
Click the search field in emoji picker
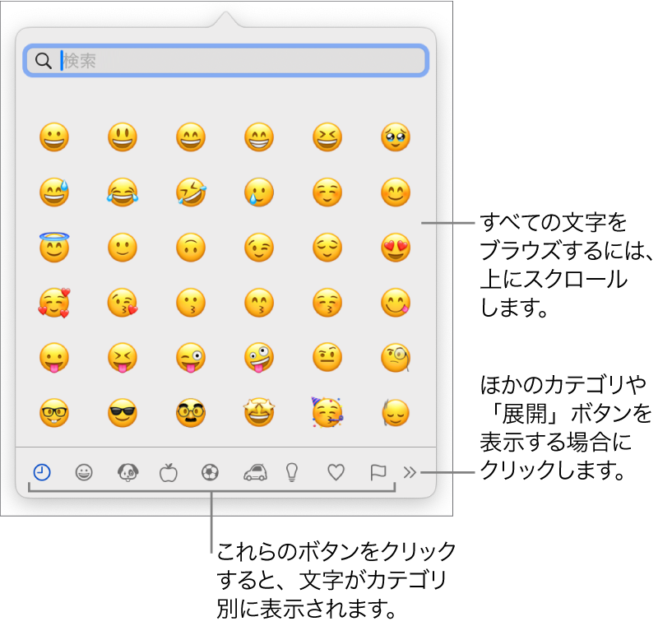coord(225,60)
